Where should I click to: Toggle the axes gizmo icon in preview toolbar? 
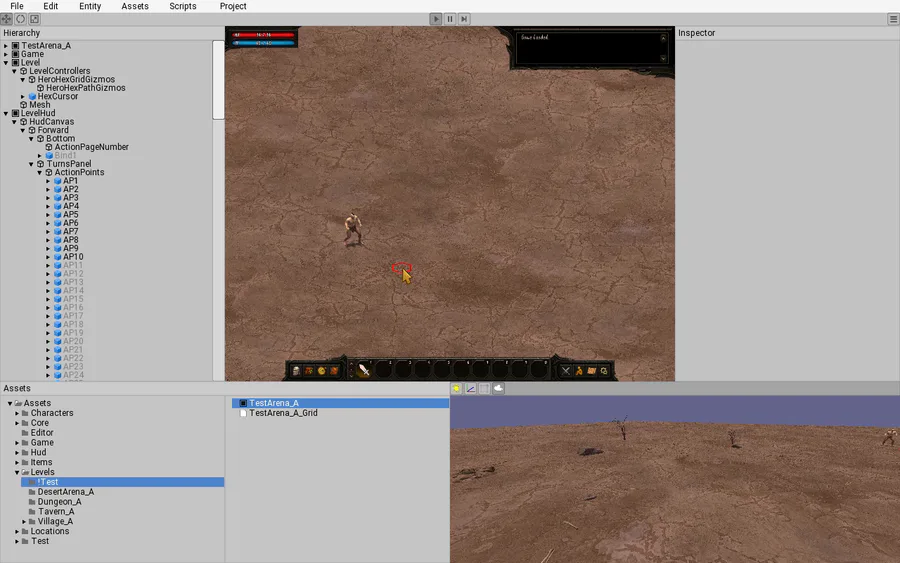(471, 389)
